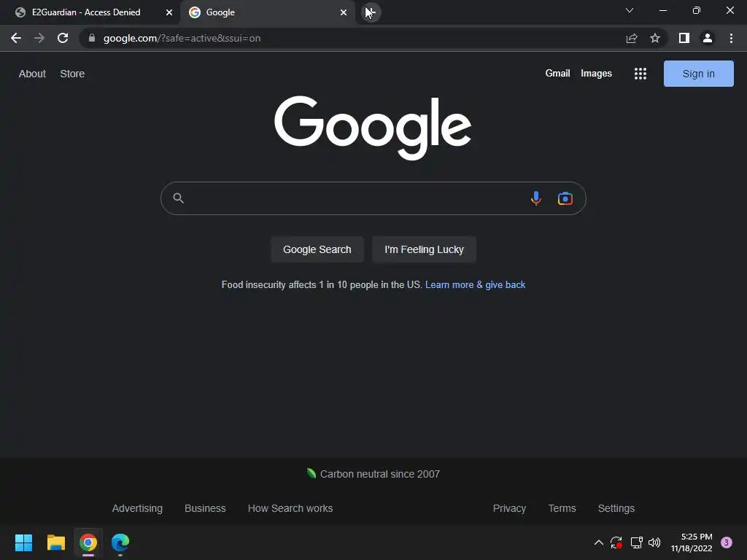Click the Chrome taskbar icon
The height and width of the screenshot is (560, 747).
(88, 542)
